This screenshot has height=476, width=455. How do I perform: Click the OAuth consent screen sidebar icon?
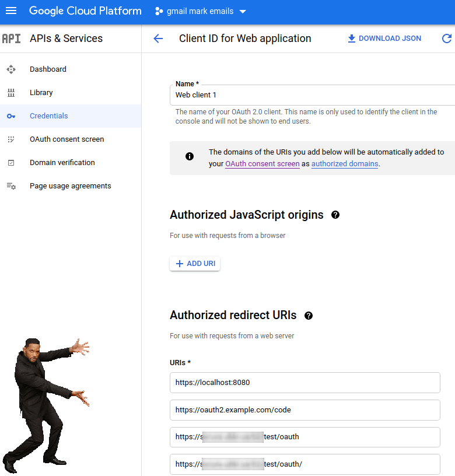pyautogui.click(x=11, y=139)
